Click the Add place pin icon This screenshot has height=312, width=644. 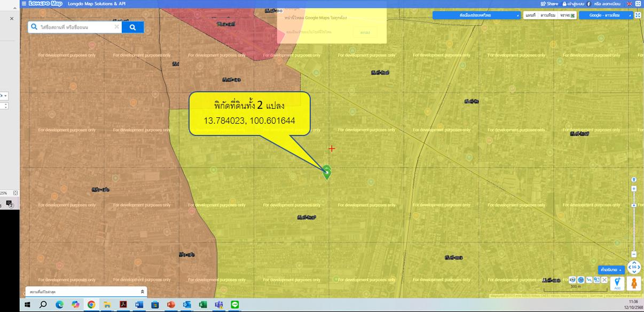click(x=617, y=283)
